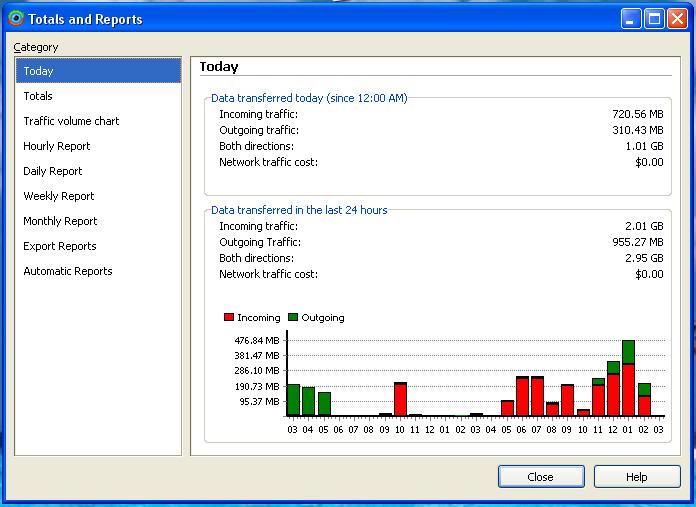Click the first green bar at hour 03
The width and height of the screenshot is (696, 507).
(293, 400)
